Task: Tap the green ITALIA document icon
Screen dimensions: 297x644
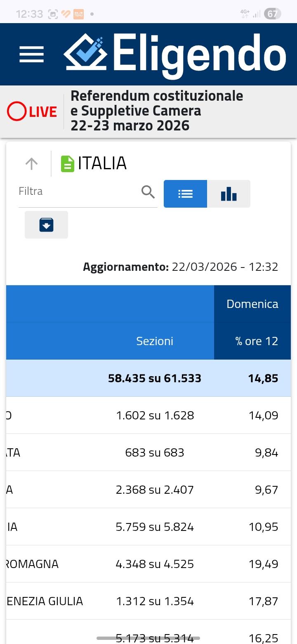Action: click(68, 164)
